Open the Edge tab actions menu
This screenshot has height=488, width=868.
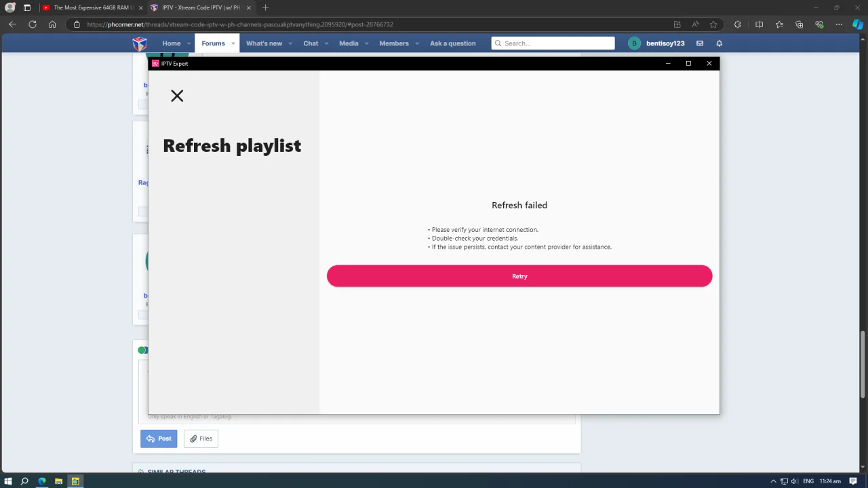coord(27,7)
